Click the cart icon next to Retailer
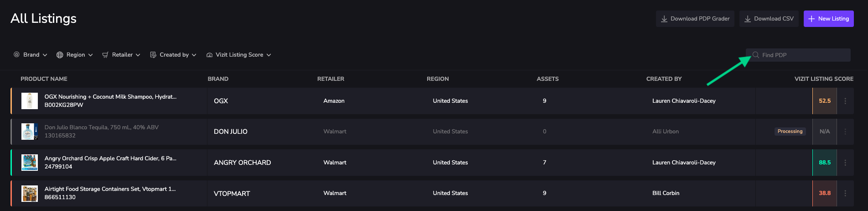The height and width of the screenshot is (211, 868). [105, 55]
